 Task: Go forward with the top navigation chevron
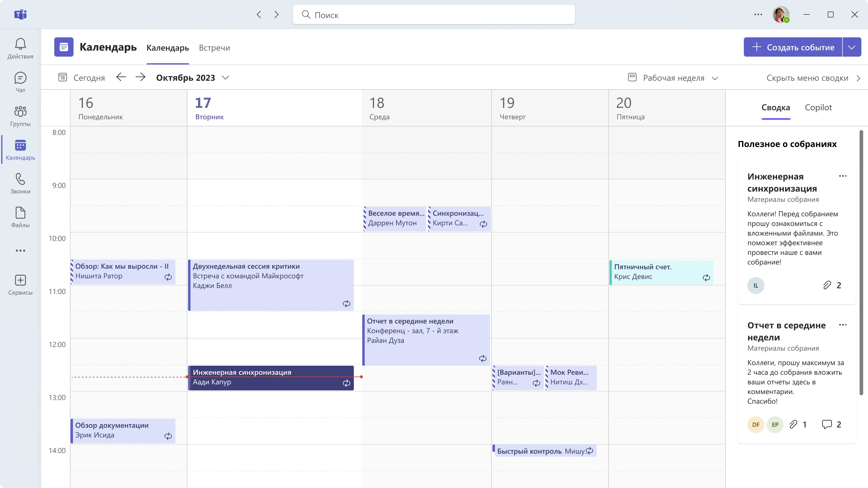276,14
